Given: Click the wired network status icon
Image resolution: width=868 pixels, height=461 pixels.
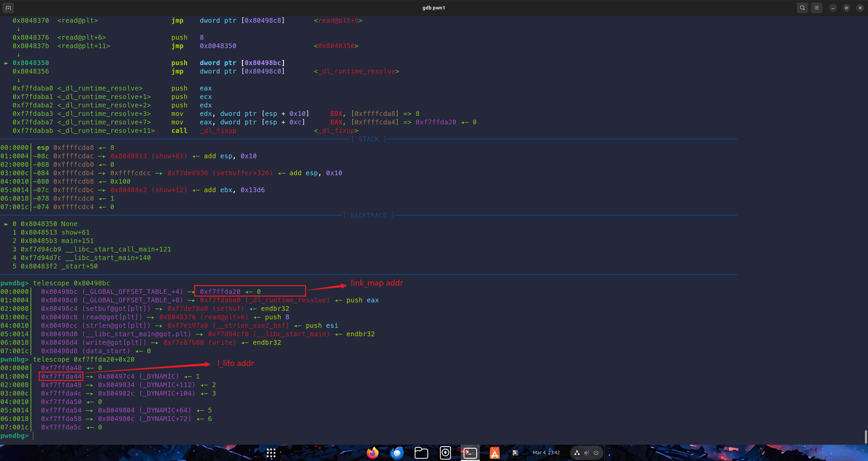Looking at the screenshot, I should tap(577, 453).
